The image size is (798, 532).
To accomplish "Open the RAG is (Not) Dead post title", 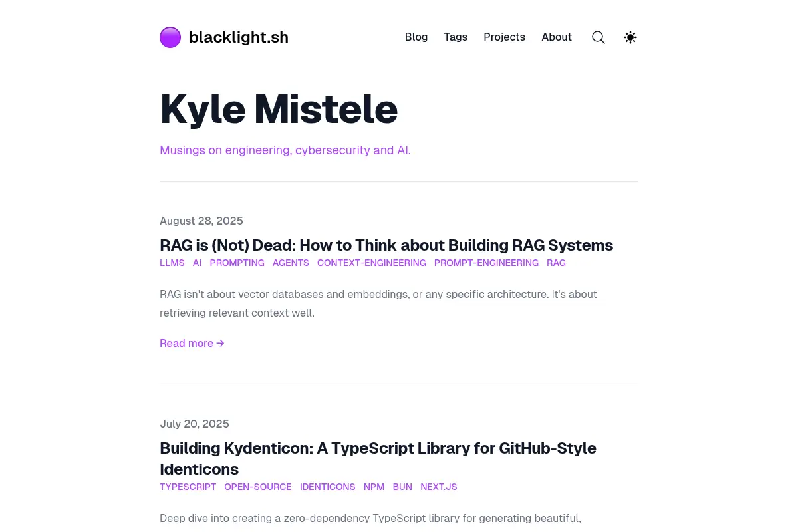I will [386, 245].
